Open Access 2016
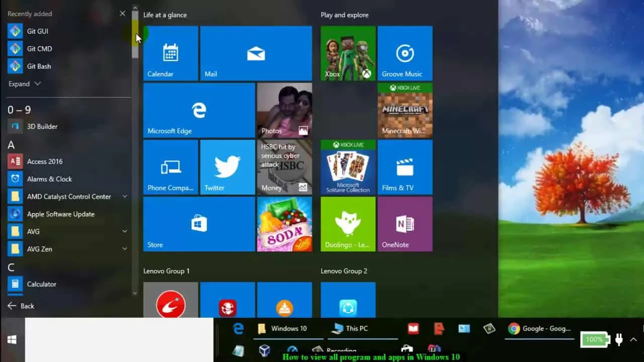Viewport: 644px width, 362px height. (x=44, y=161)
